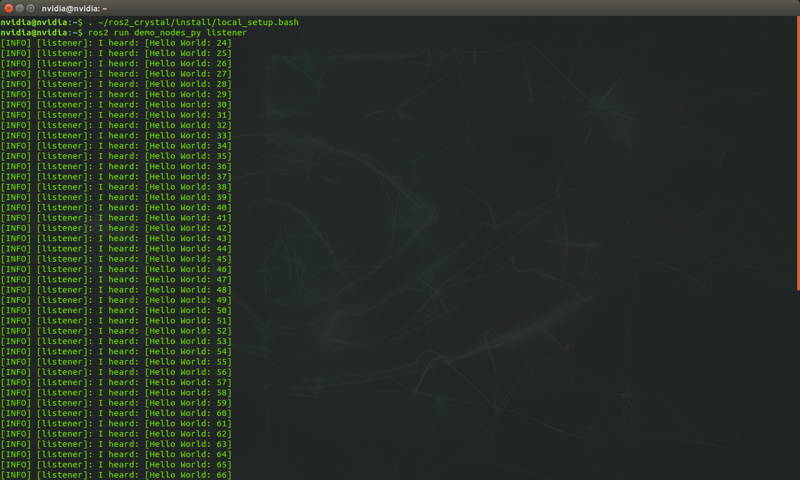The image size is (800, 480).
Task: Select the line Hello World: 44
Action: coord(116,249)
